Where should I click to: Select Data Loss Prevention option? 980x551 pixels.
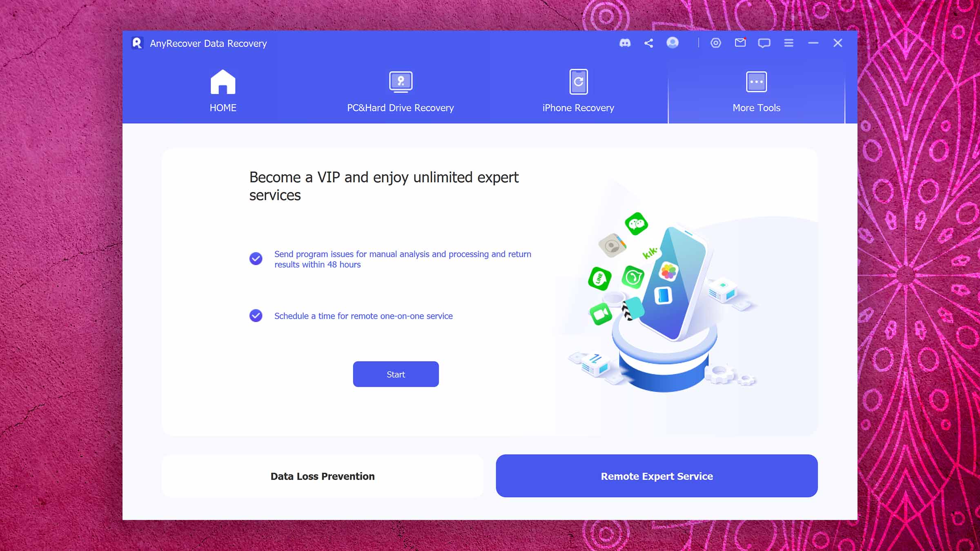point(323,476)
